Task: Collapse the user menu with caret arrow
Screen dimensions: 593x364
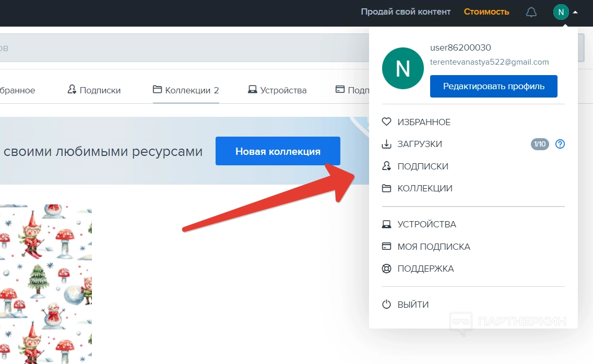Action: [x=575, y=12]
